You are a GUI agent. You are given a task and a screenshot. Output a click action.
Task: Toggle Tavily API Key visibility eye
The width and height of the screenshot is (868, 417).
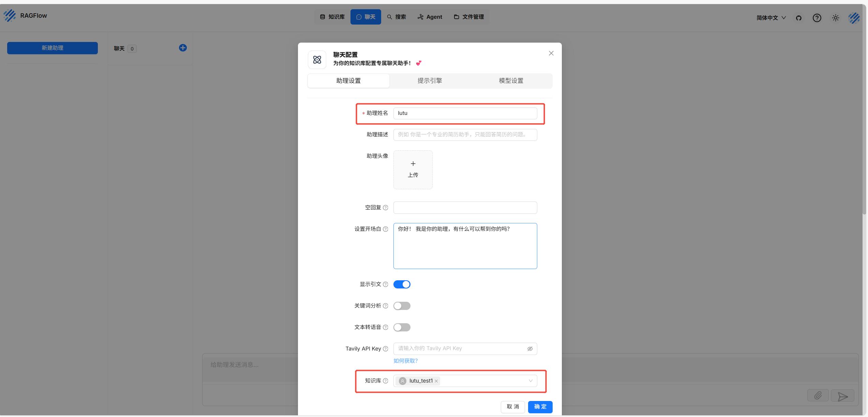click(x=530, y=349)
